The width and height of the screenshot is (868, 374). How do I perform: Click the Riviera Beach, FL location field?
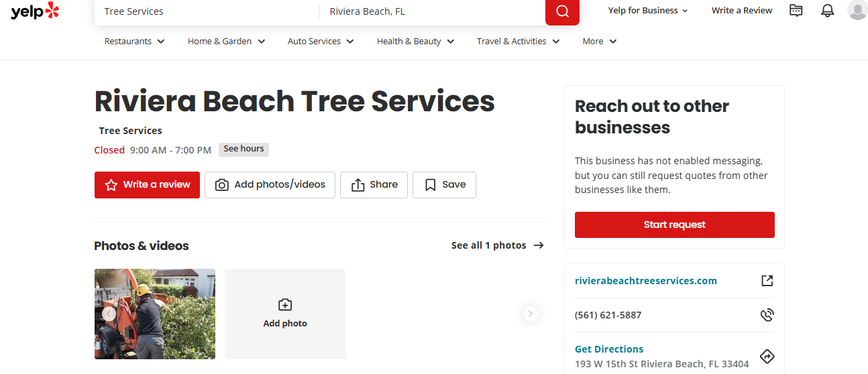[433, 11]
